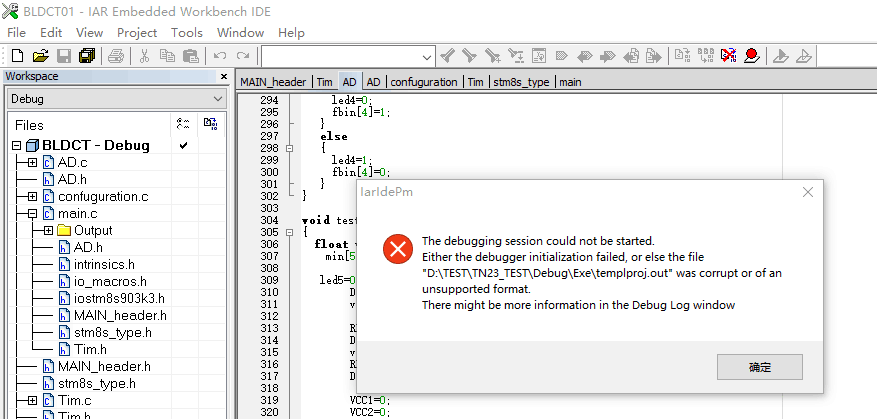Navigate forward in the toolbar

coord(653,56)
